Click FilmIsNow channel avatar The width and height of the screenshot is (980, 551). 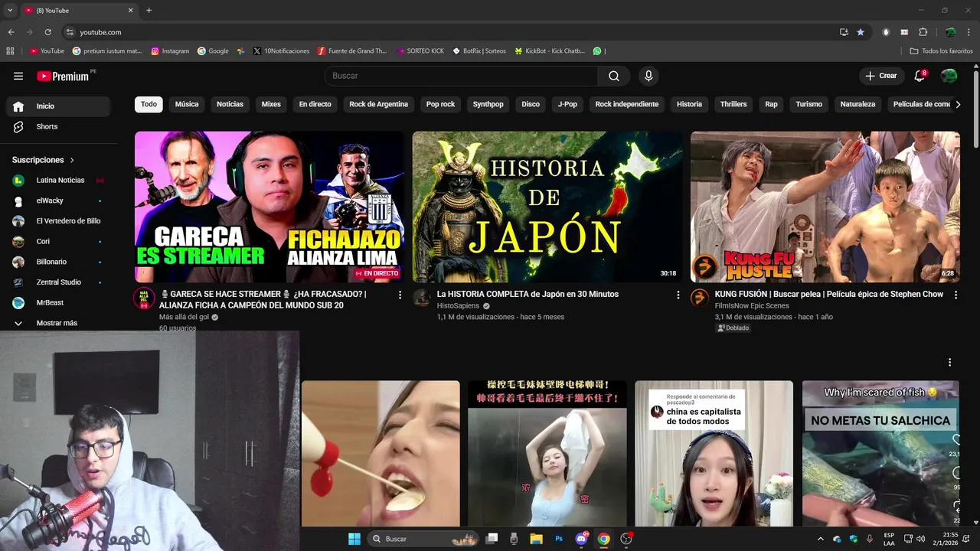700,298
